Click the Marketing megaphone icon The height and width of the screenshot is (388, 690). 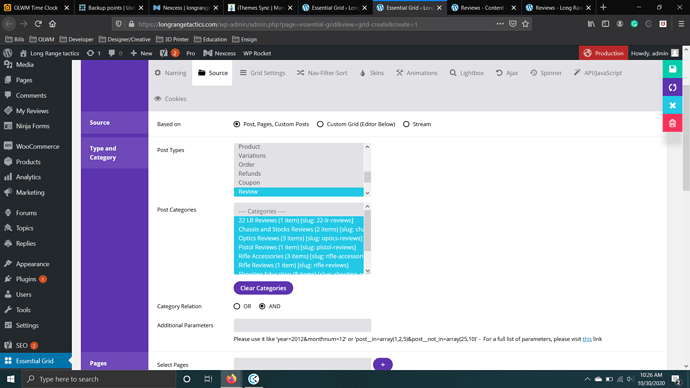8,192
